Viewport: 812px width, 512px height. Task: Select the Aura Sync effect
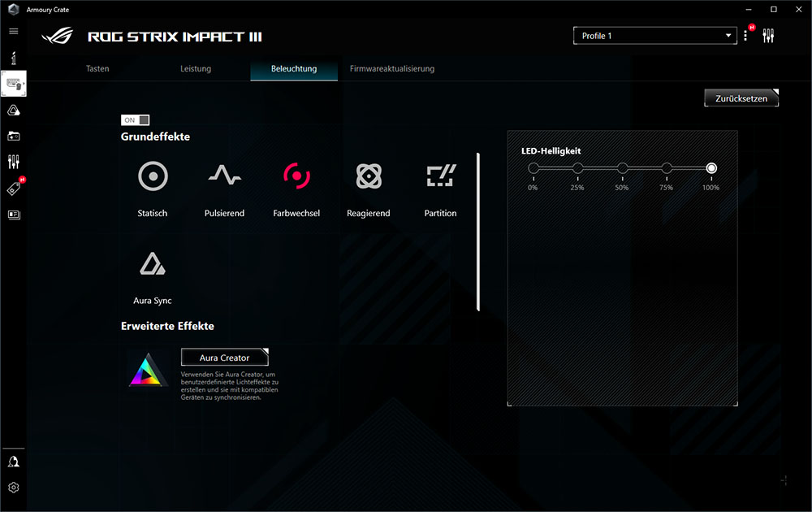(x=153, y=264)
